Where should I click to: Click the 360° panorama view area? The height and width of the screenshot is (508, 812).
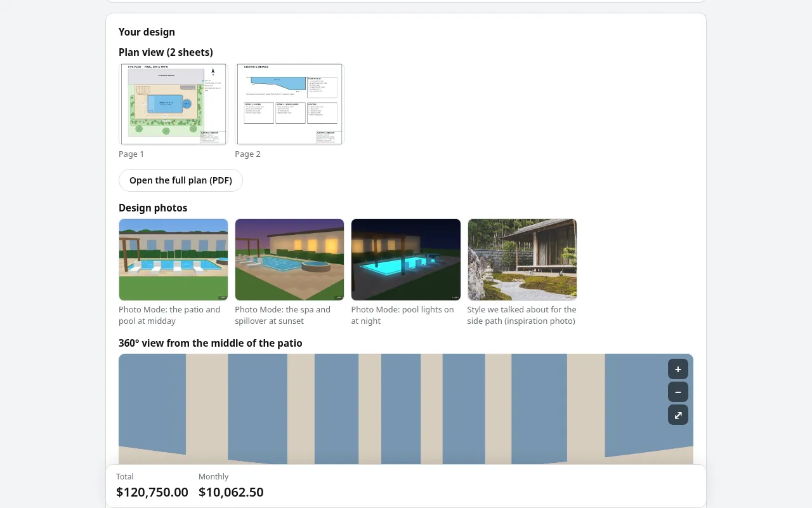click(x=406, y=409)
